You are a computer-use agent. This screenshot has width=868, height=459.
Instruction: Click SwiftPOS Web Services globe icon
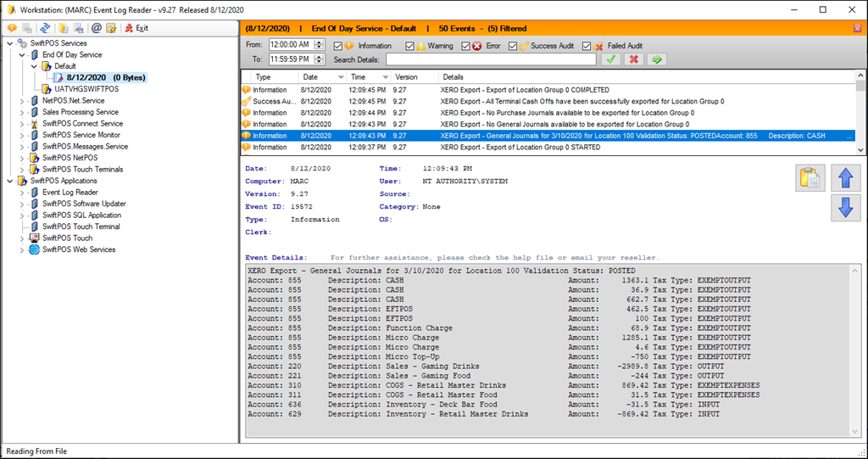pyautogui.click(x=34, y=249)
